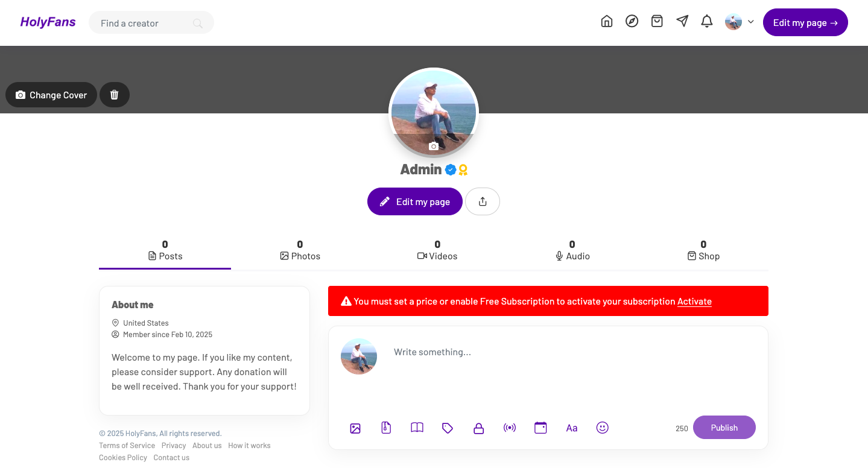Expand account menu chevron beside avatar

(x=751, y=22)
